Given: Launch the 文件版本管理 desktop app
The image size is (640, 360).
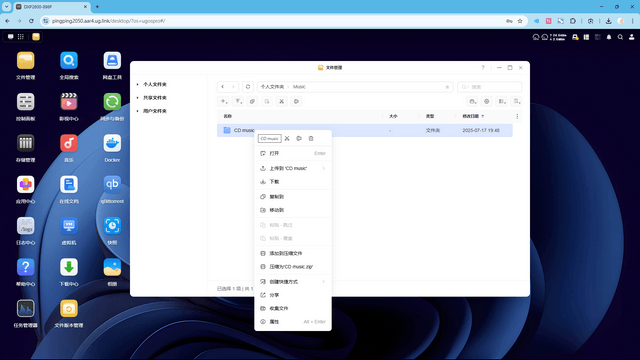Looking at the screenshot, I should [69, 309].
